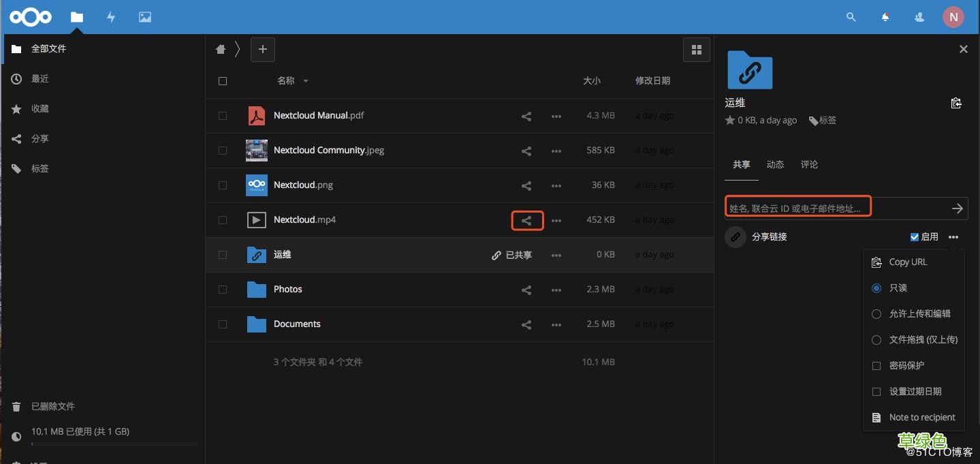
Task: Choose 文件拖拽 (仅上传) radio option
Action: (x=876, y=340)
